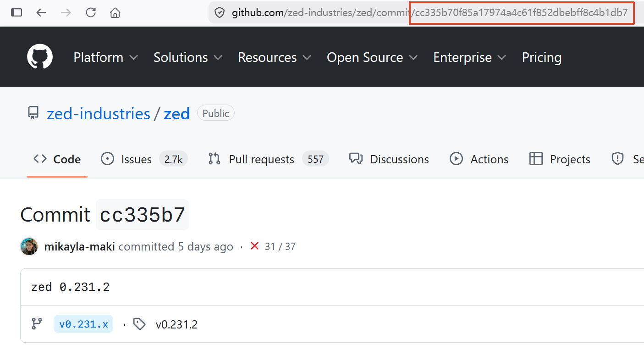
Task: Click the red failed checks X icon
Action: pyautogui.click(x=254, y=246)
